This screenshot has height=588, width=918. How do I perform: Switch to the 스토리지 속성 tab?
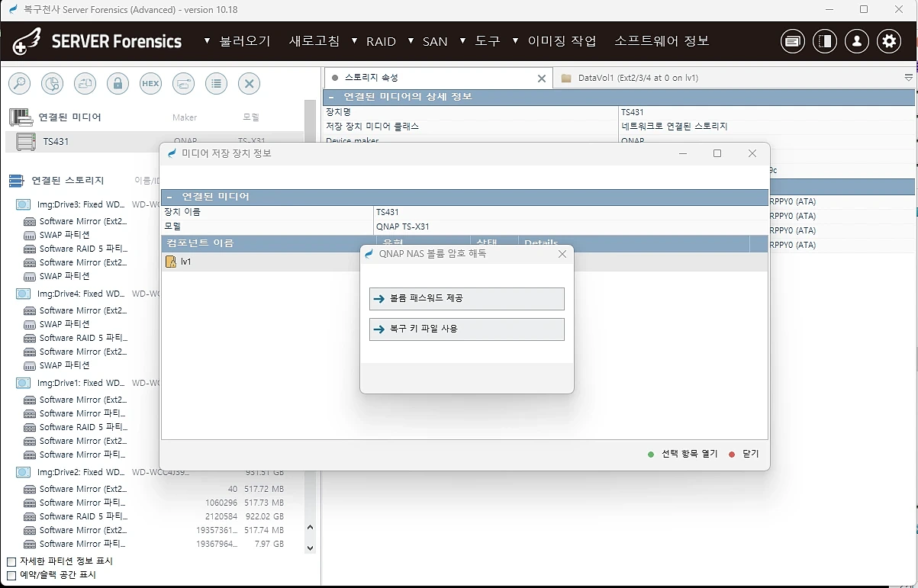pos(439,78)
